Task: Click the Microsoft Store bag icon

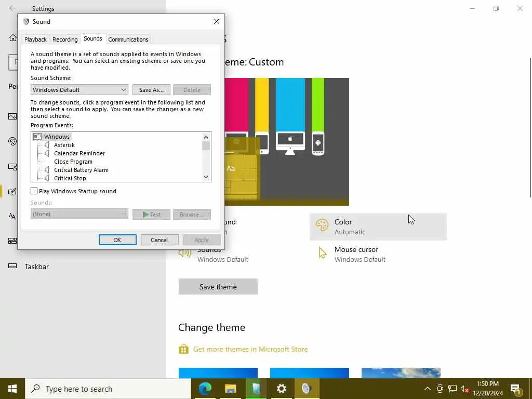Action: tap(183, 349)
